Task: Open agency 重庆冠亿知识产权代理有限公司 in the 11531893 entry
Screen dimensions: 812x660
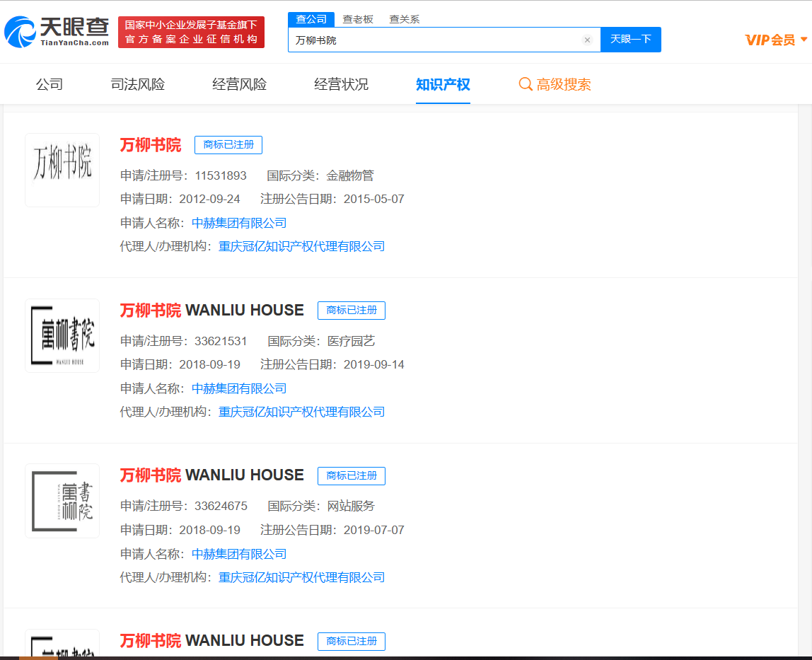Action: click(x=302, y=247)
